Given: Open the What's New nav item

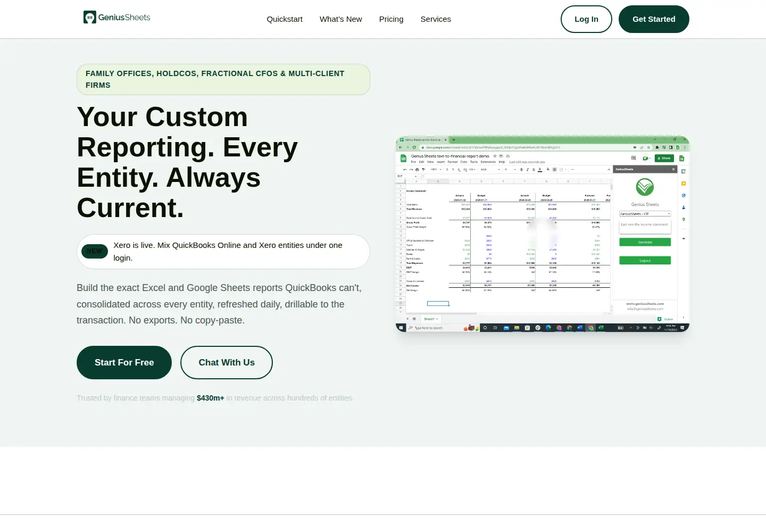Looking at the screenshot, I should click(x=340, y=19).
